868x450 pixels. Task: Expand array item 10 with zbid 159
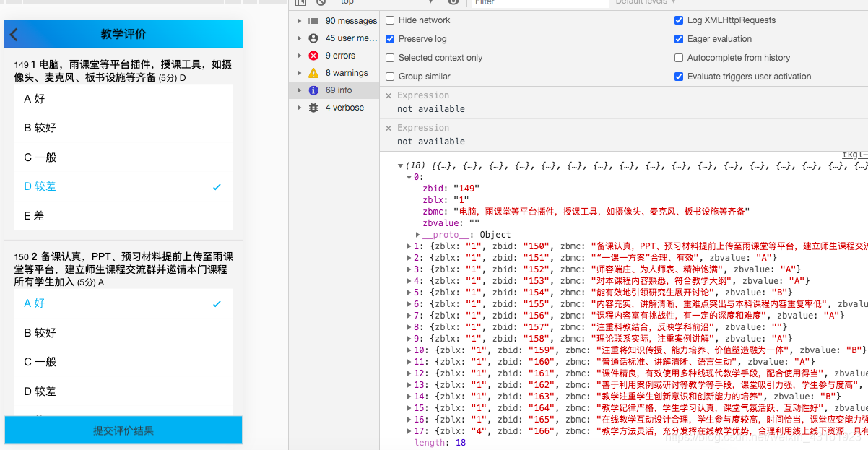[409, 350]
